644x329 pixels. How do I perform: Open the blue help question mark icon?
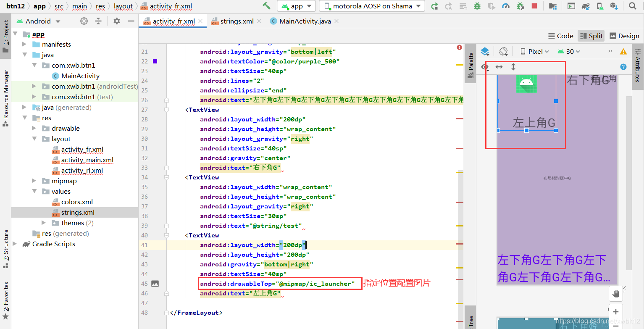coord(623,67)
